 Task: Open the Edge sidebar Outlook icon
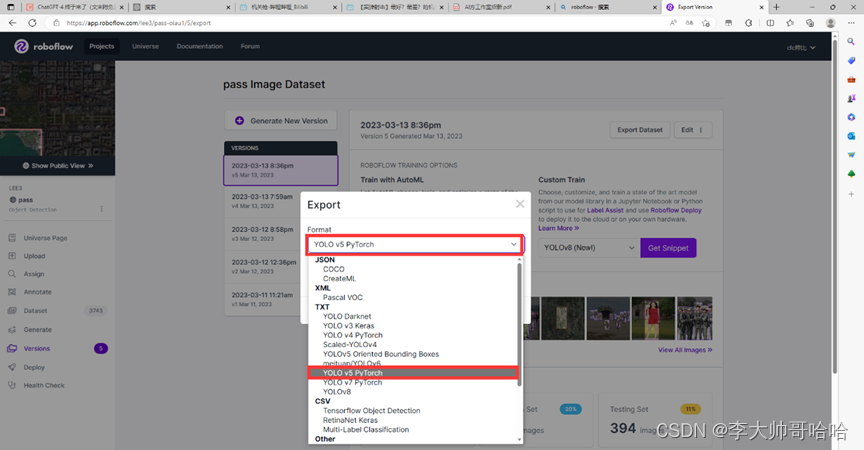[x=851, y=135]
